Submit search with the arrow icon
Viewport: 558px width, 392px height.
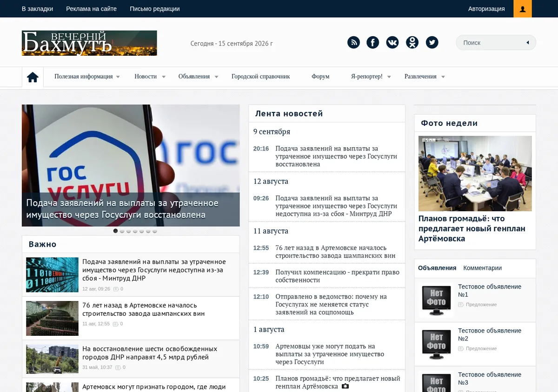(528, 43)
